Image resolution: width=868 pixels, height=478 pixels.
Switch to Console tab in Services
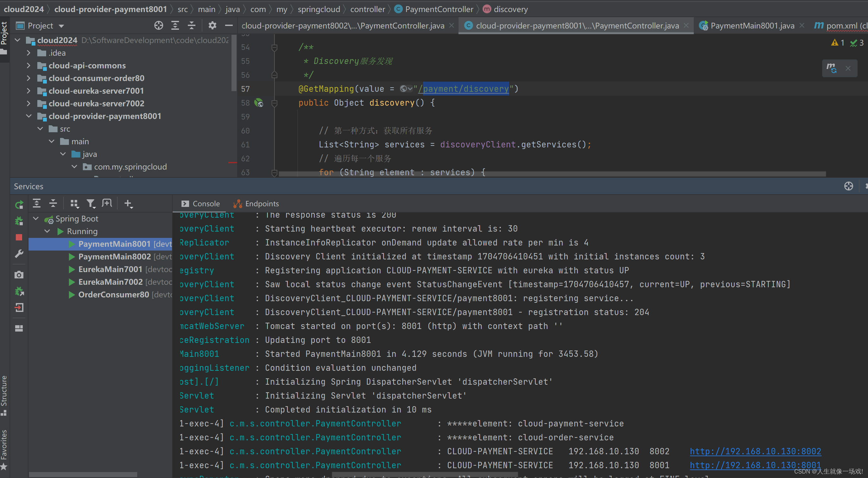pyautogui.click(x=200, y=204)
